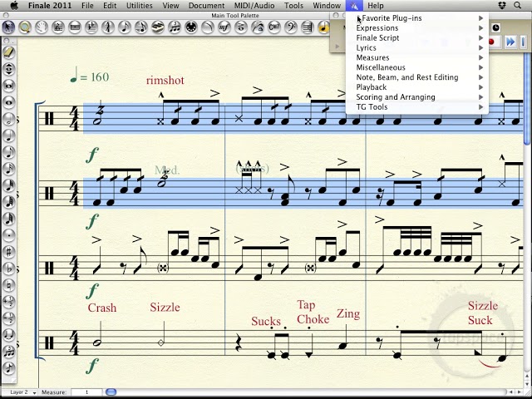The image size is (532, 399).
Task: Open the Window menu
Action: point(327,6)
